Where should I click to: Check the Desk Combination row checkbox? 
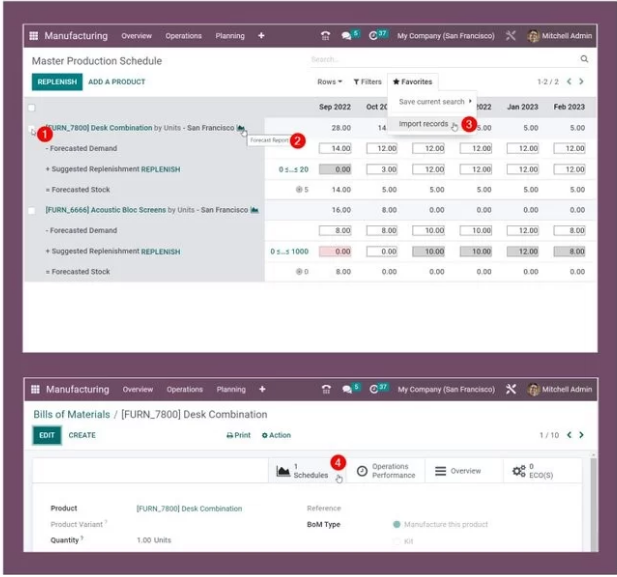31,129
